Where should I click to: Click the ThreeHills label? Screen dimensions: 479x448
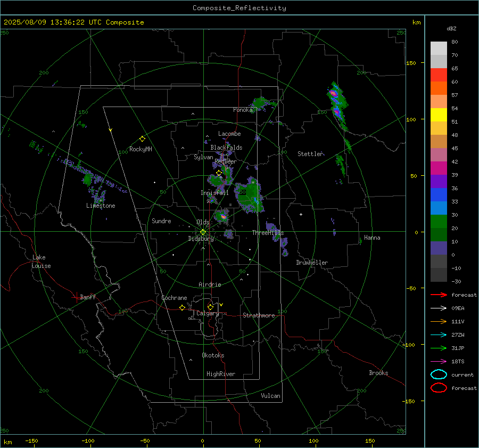coord(268,233)
